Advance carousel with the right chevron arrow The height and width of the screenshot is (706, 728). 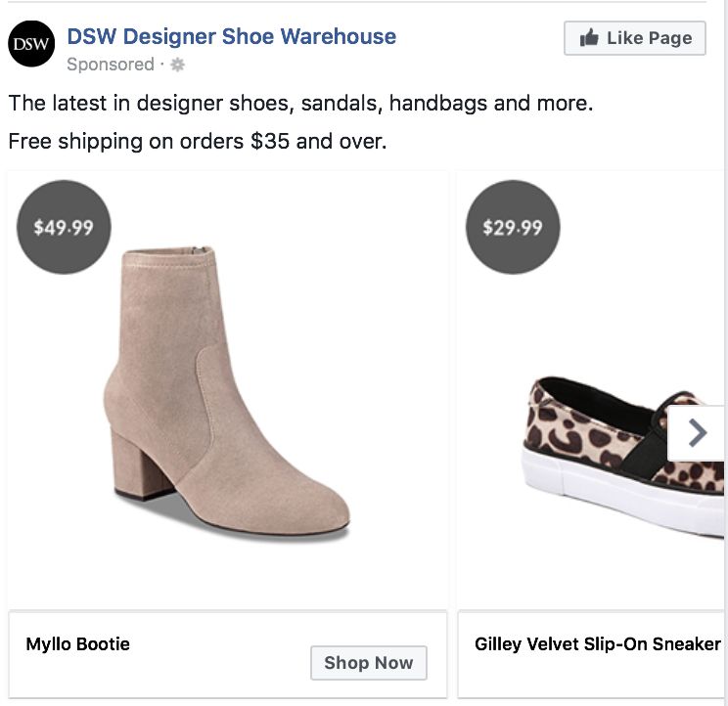(x=697, y=433)
